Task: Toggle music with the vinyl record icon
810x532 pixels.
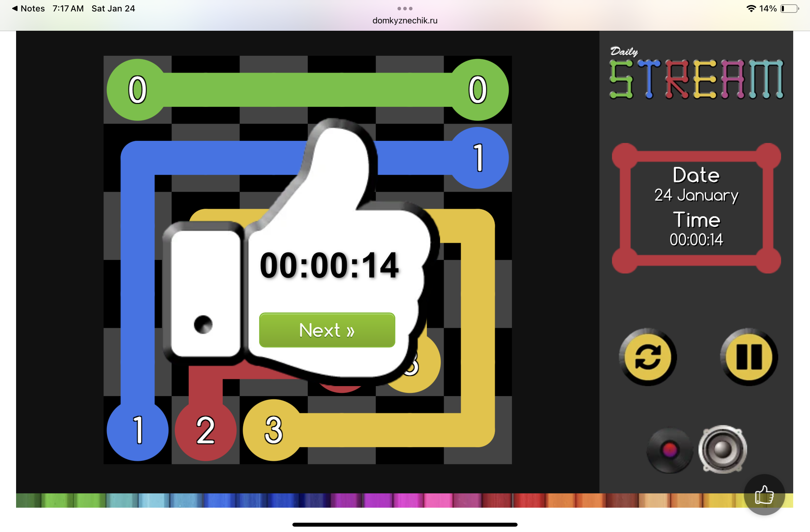Action: pos(670,450)
